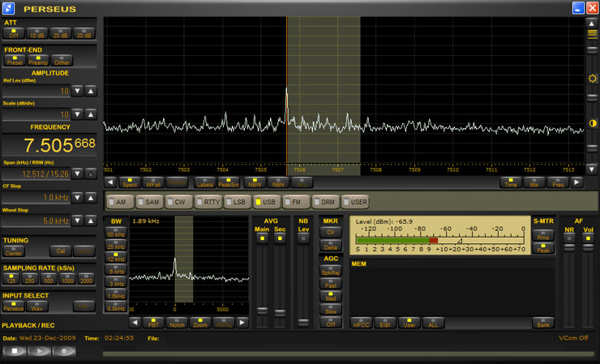
Task: Click the record button in Playback/Rec
Action: (63, 350)
